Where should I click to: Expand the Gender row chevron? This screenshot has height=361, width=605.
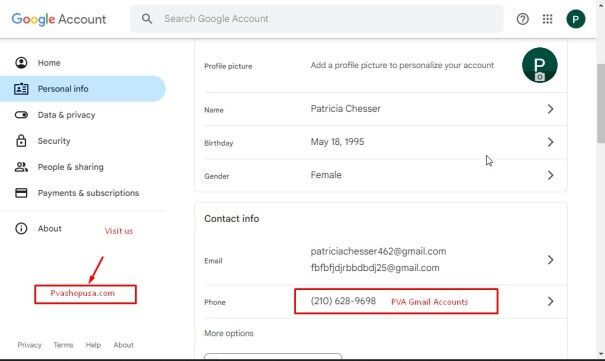pyautogui.click(x=551, y=175)
